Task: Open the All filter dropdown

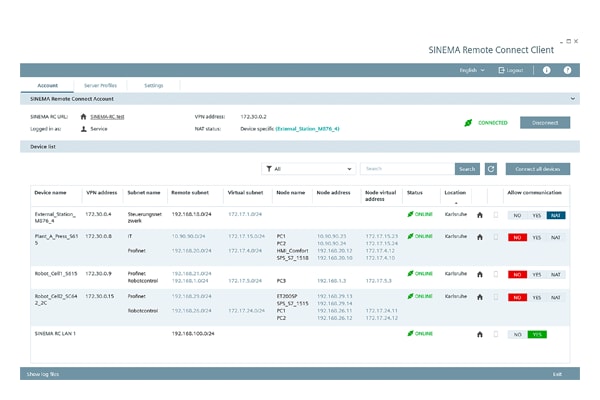Action: coord(306,169)
